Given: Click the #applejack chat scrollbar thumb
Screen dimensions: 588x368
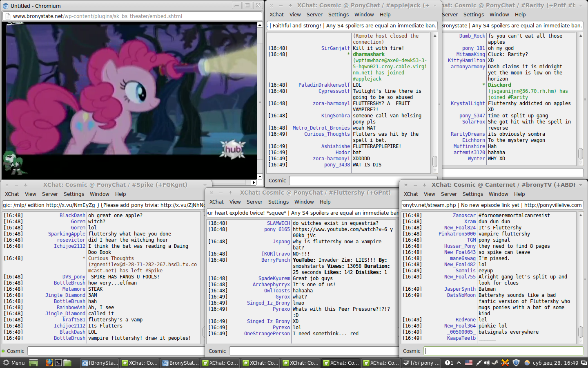Looking at the screenshot, I should coord(435,162).
